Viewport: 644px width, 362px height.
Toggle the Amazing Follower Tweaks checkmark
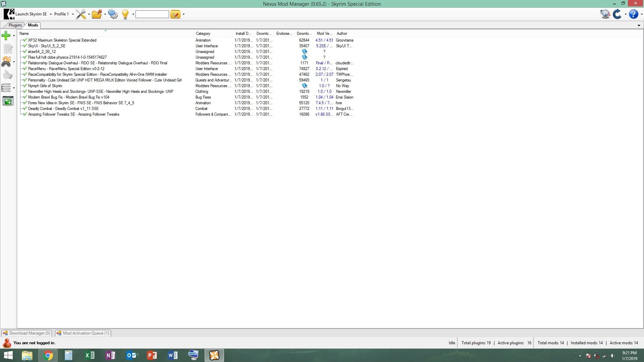pos(25,114)
